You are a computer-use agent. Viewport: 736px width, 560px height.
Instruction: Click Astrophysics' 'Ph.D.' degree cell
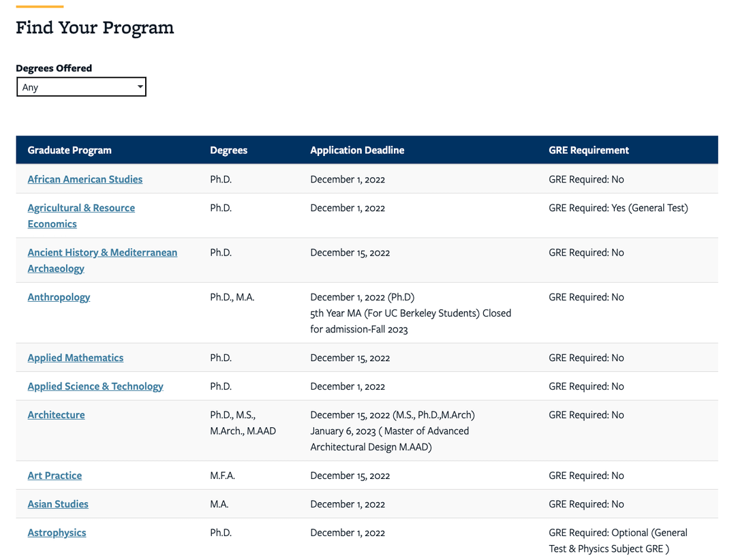[x=221, y=533]
